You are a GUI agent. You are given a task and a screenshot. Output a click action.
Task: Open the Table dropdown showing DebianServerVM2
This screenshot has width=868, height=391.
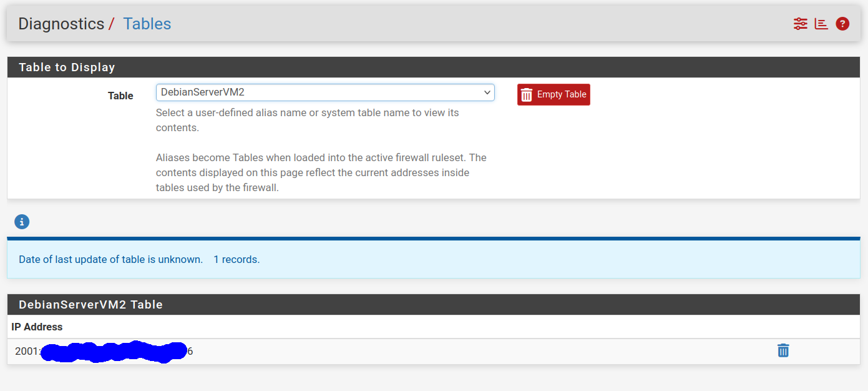[x=318, y=92]
